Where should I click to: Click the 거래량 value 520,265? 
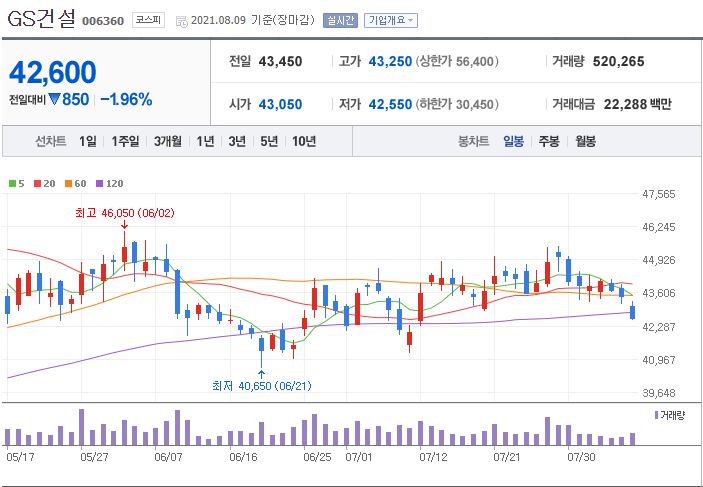point(618,61)
